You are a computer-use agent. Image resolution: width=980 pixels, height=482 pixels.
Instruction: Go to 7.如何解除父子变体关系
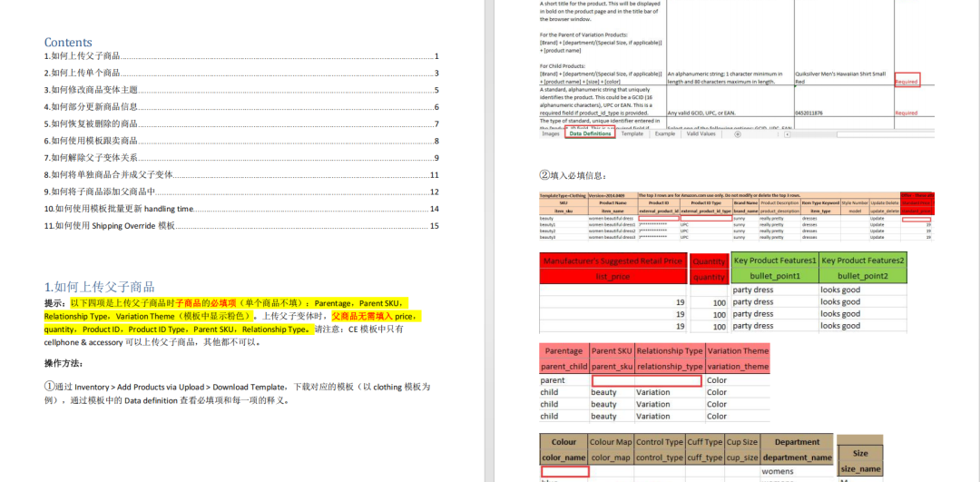click(x=242, y=158)
